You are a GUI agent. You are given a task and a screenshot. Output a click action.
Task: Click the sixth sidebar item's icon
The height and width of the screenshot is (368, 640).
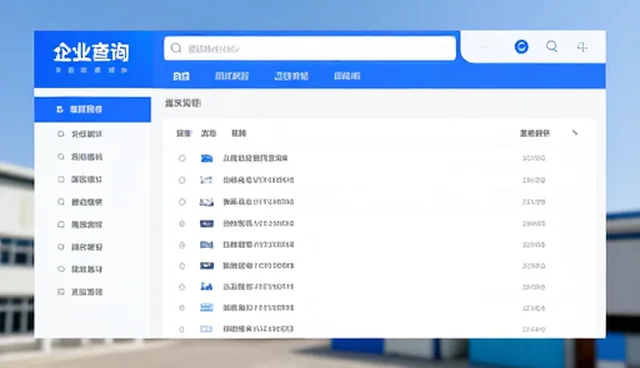(61, 224)
